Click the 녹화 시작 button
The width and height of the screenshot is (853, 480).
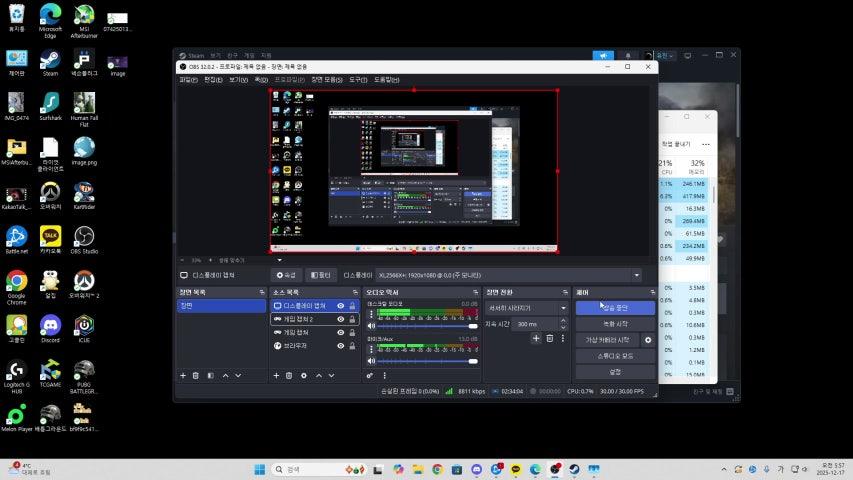(x=614, y=324)
